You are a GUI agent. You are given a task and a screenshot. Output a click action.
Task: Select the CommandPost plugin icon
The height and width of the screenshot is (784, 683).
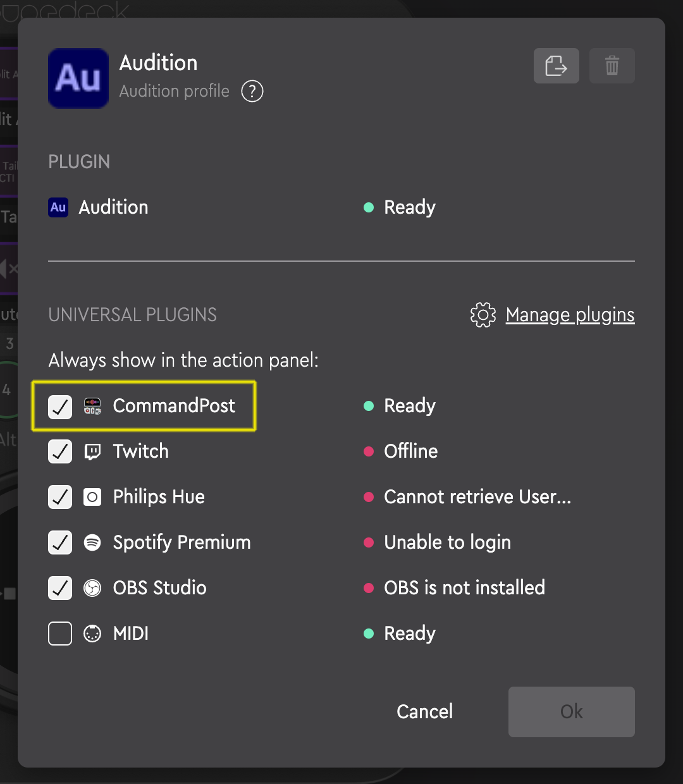coord(92,407)
